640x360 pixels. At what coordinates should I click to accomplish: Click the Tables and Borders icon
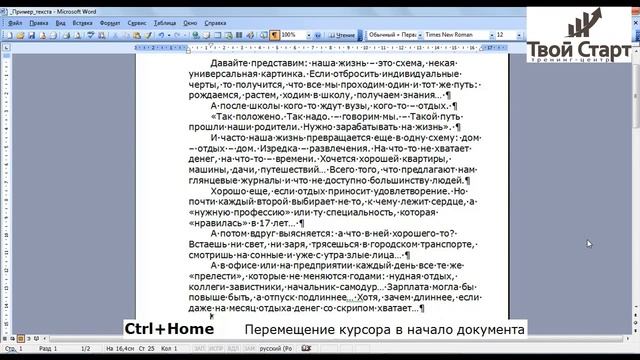[207, 36]
